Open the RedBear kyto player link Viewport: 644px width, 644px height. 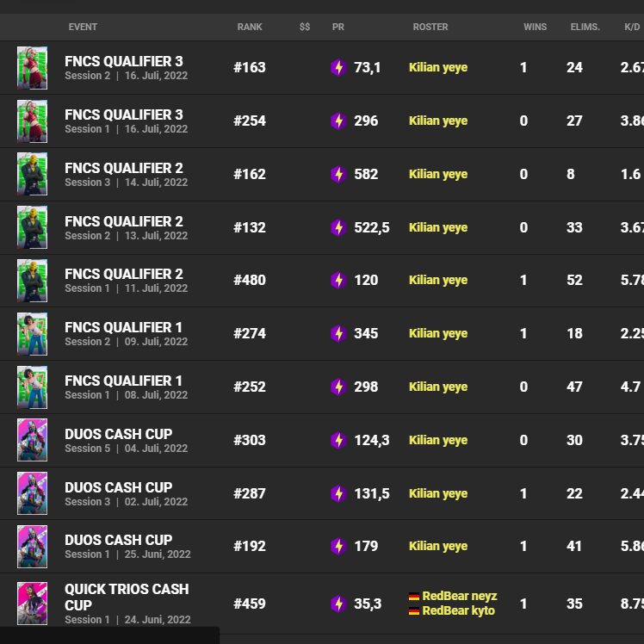point(458,610)
